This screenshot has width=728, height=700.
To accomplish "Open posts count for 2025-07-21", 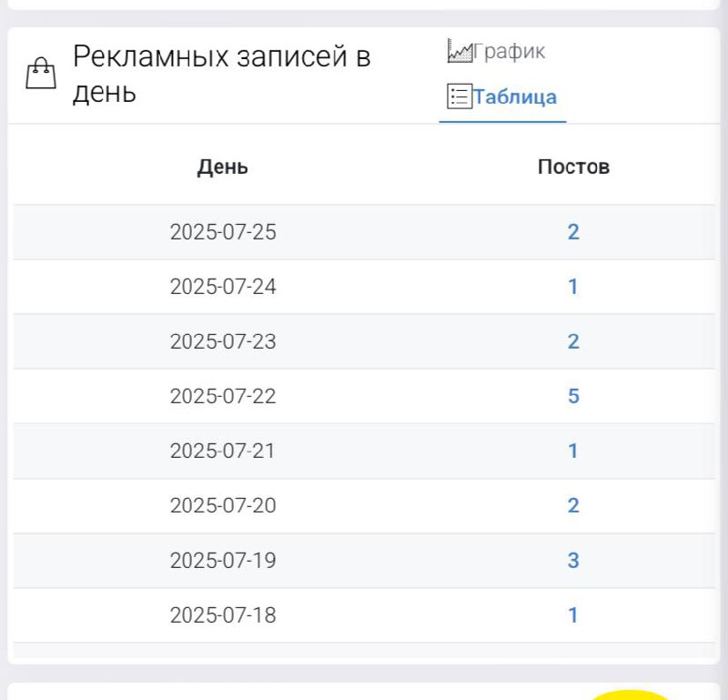I will tap(573, 451).
